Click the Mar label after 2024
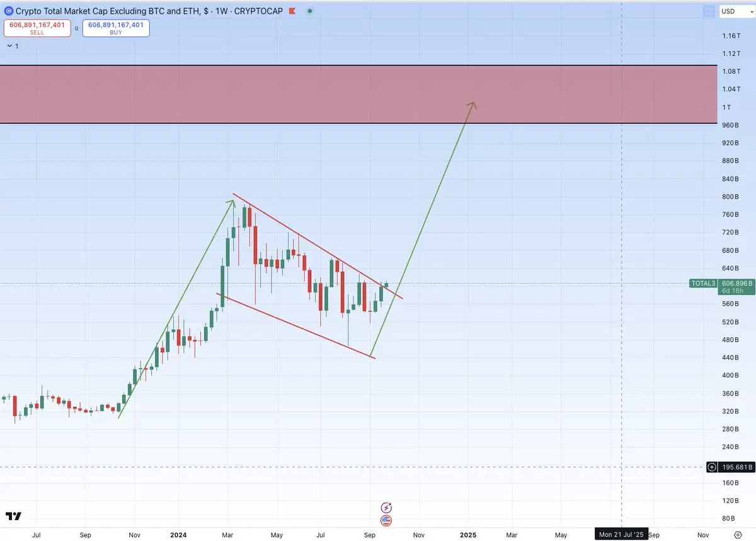Image resolution: width=756 pixels, height=541 pixels. [227, 535]
